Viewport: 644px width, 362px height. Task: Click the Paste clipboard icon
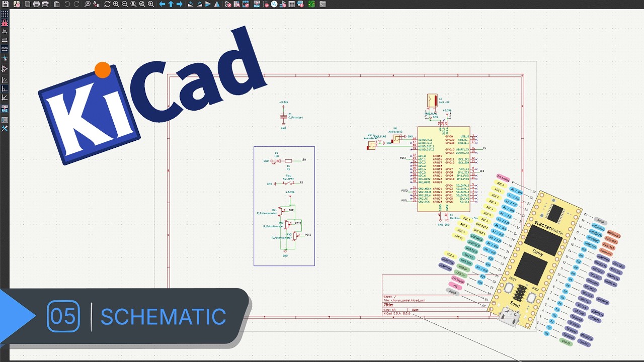coord(57,4)
